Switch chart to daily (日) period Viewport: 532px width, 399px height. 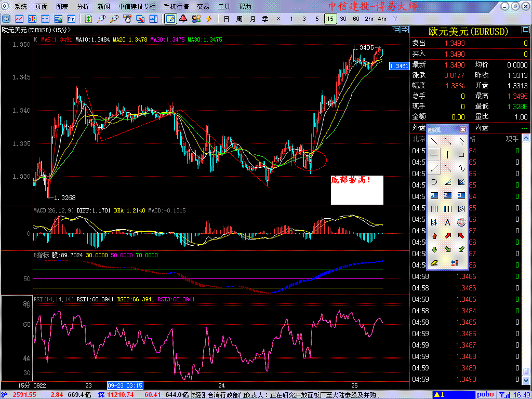tap(226, 19)
